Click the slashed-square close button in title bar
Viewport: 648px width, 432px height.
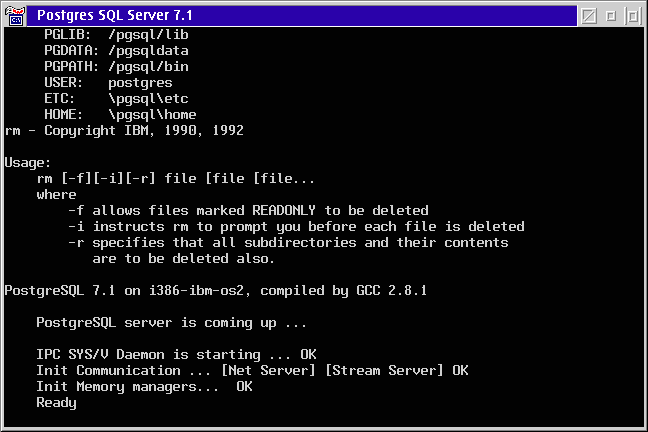pyautogui.click(x=589, y=16)
